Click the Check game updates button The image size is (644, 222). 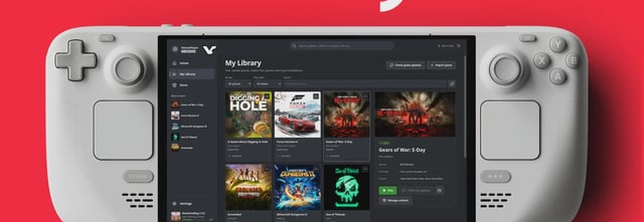pyautogui.click(x=406, y=65)
